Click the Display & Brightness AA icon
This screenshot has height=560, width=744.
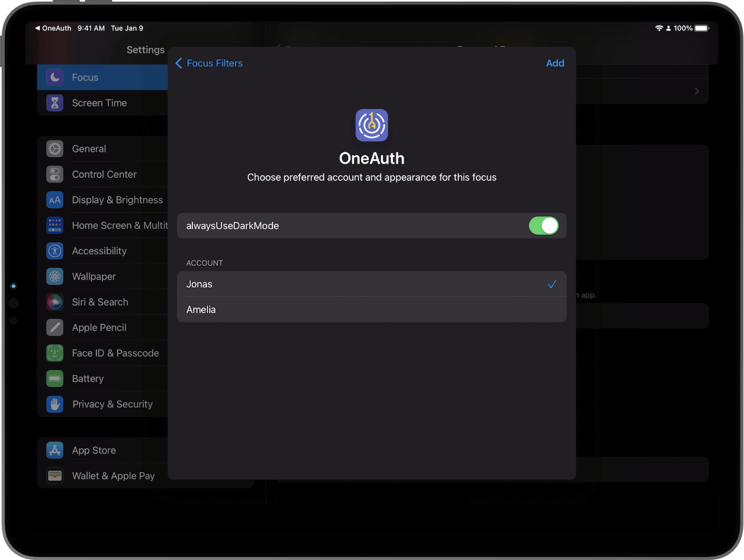[55, 200]
